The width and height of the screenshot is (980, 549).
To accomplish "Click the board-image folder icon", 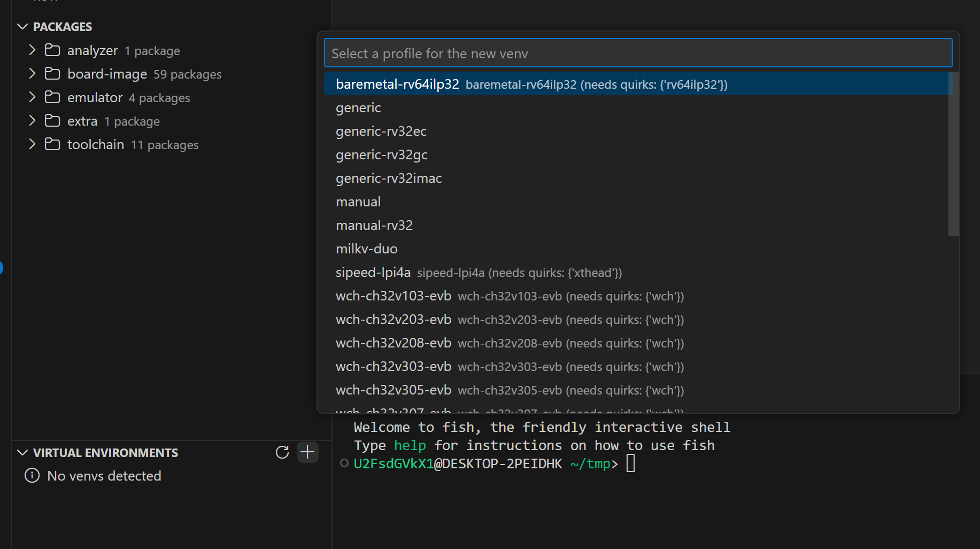I will click(52, 74).
